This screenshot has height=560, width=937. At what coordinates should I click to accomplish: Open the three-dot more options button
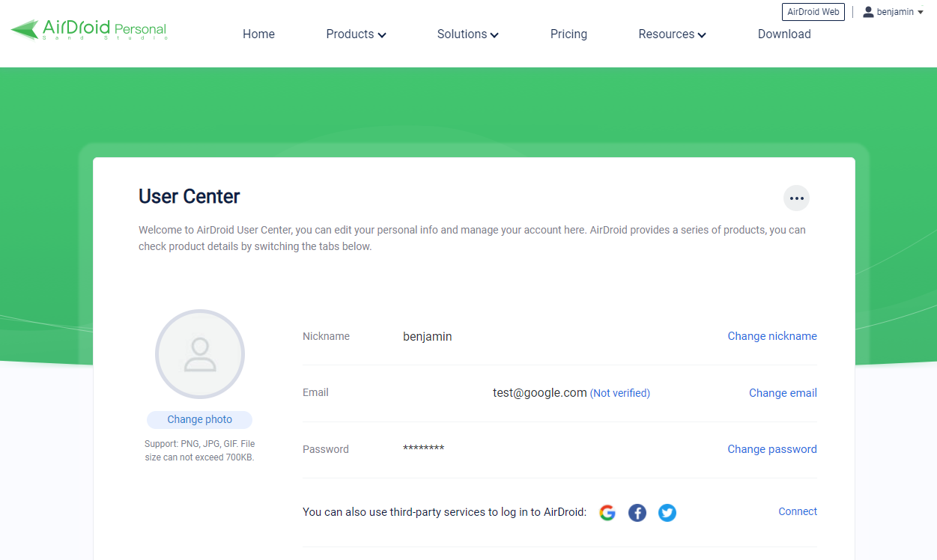796,198
